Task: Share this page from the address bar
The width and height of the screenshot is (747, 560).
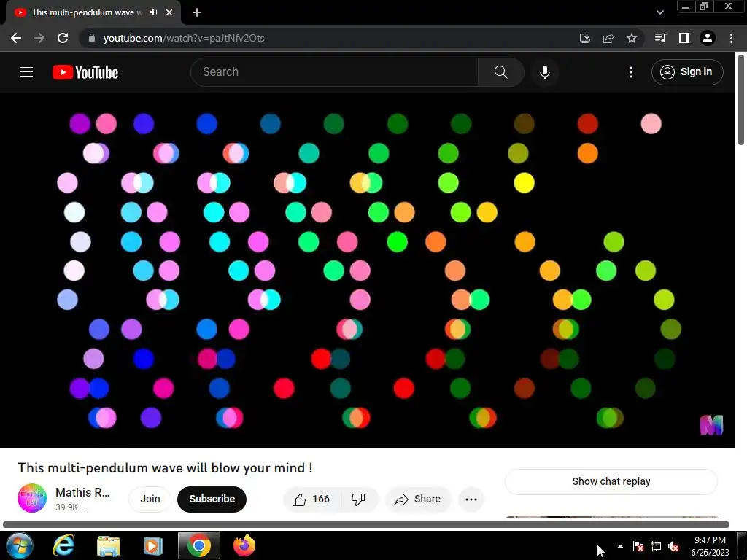Action: click(608, 38)
